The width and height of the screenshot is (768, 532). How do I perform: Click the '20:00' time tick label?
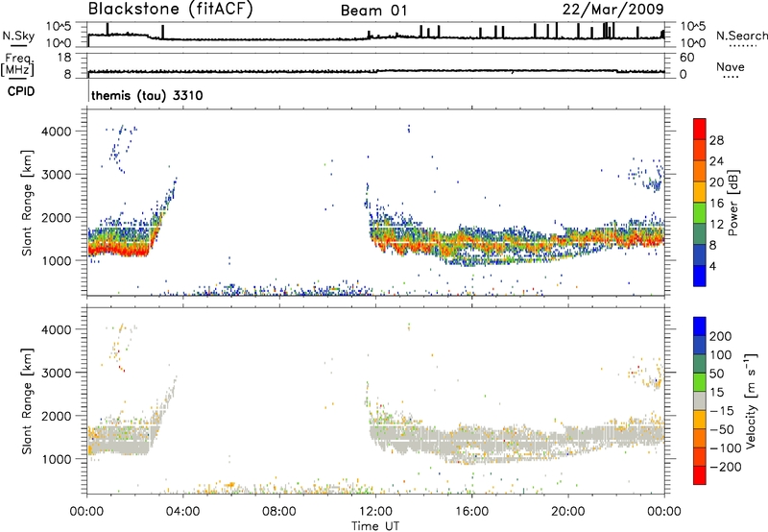(x=567, y=512)
